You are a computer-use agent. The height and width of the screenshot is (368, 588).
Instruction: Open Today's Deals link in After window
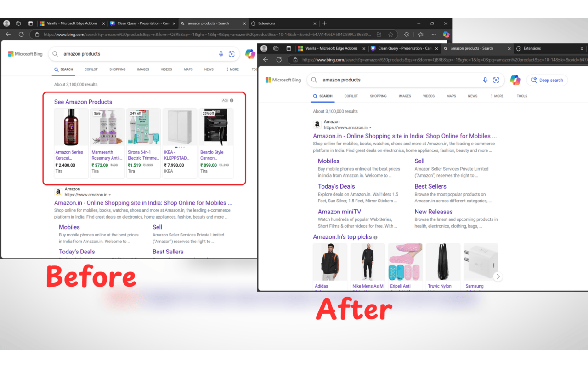point(336,186)
